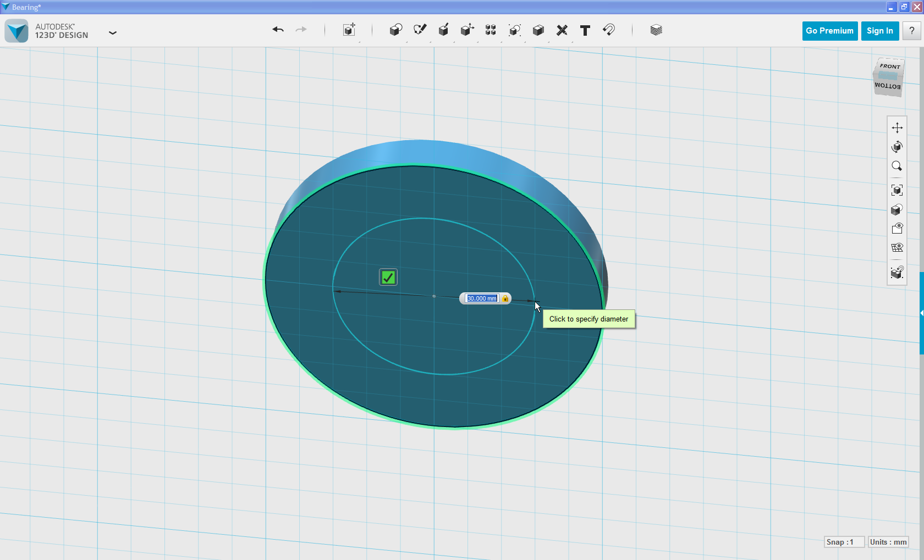Select the Orbit navigation tool
The image size is (924, 560).
[x=897, y=147]
